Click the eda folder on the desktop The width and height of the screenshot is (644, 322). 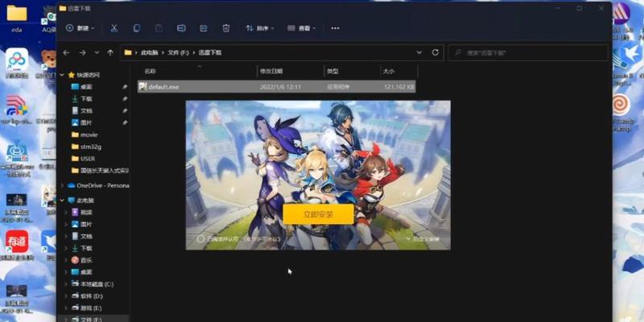point(17,18)
